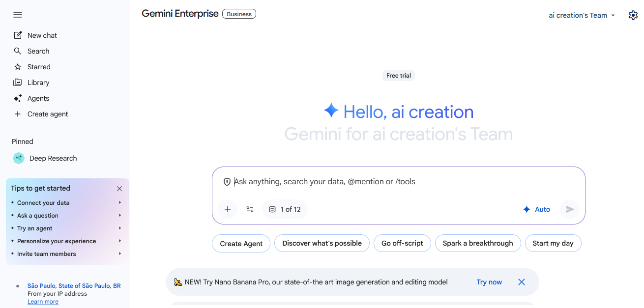Expand the Ask a question tip arrow

(x=119, y=215)
